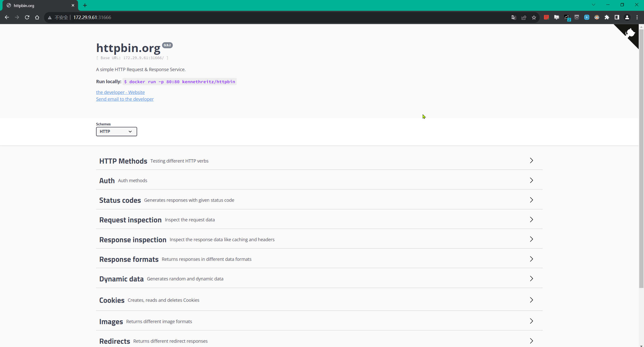Click 'Testing different HTTP verbs' description
This screenshot has height=347, width=644.
(179, 161)
